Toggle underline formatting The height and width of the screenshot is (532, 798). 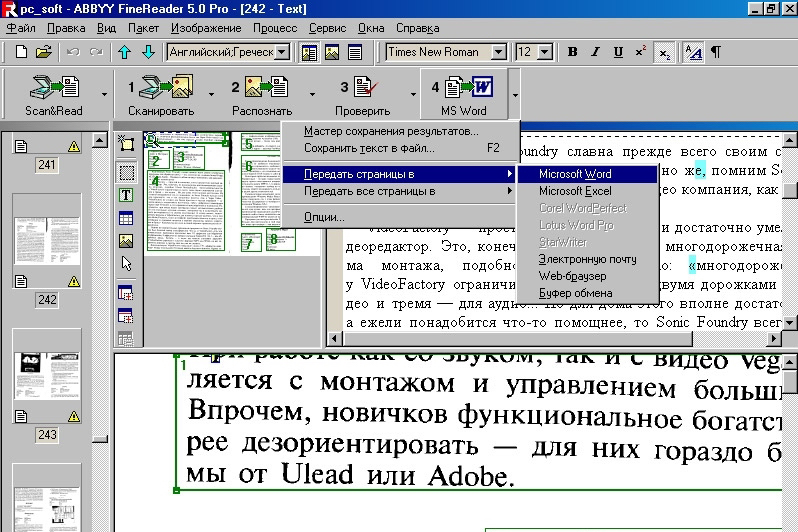[x=618, y=51]
